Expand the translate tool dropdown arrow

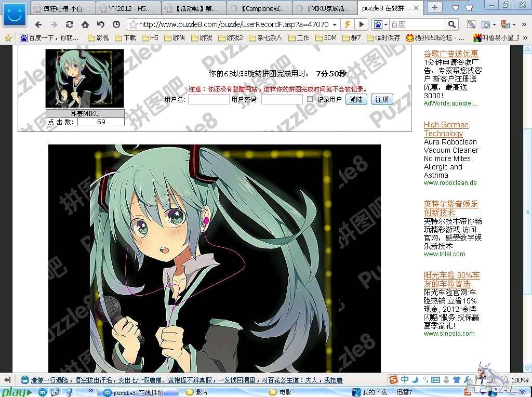514,25
